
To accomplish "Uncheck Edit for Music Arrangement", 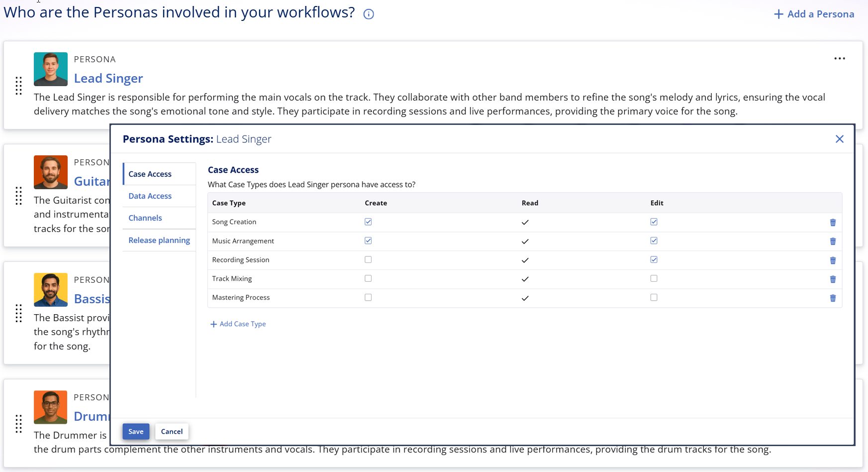I will 654,241.
